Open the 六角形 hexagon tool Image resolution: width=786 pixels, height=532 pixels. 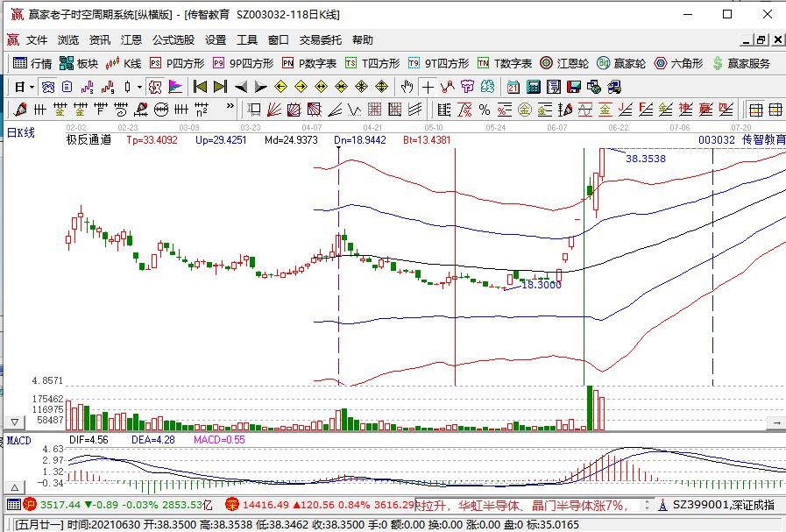click(x=679, y=63)
